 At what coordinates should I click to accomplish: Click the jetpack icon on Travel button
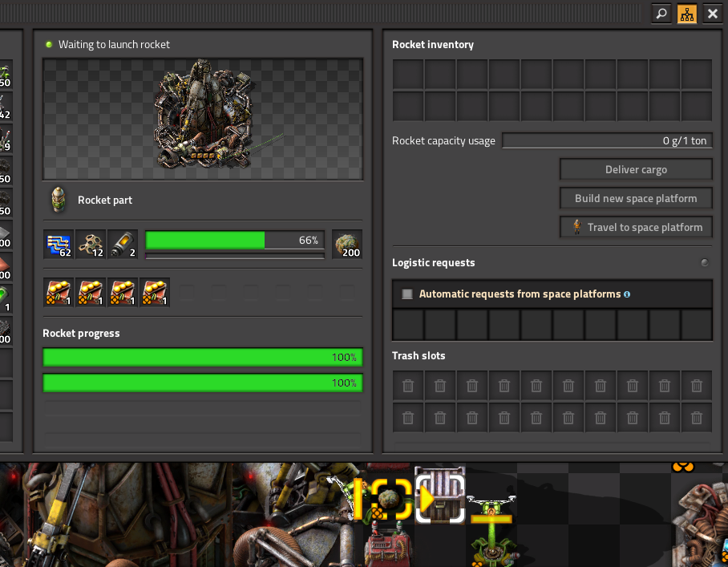(x=577, y=227)
